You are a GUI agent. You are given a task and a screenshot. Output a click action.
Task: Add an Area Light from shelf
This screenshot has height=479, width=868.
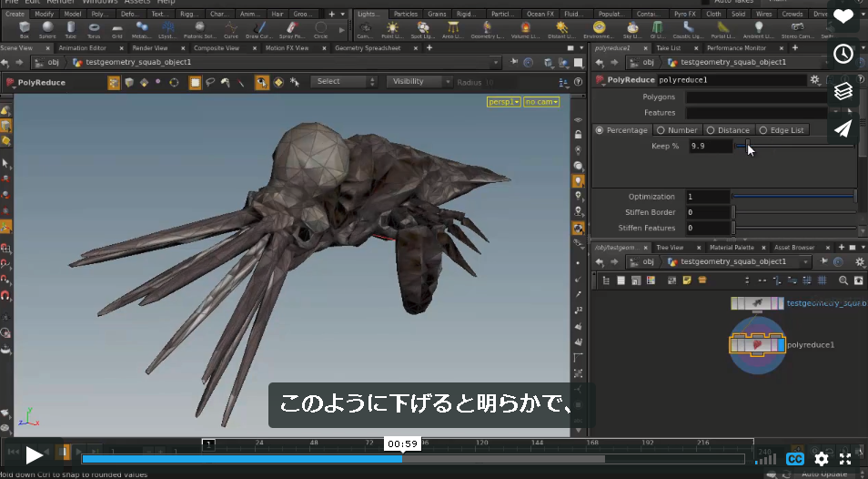point(453,29)
